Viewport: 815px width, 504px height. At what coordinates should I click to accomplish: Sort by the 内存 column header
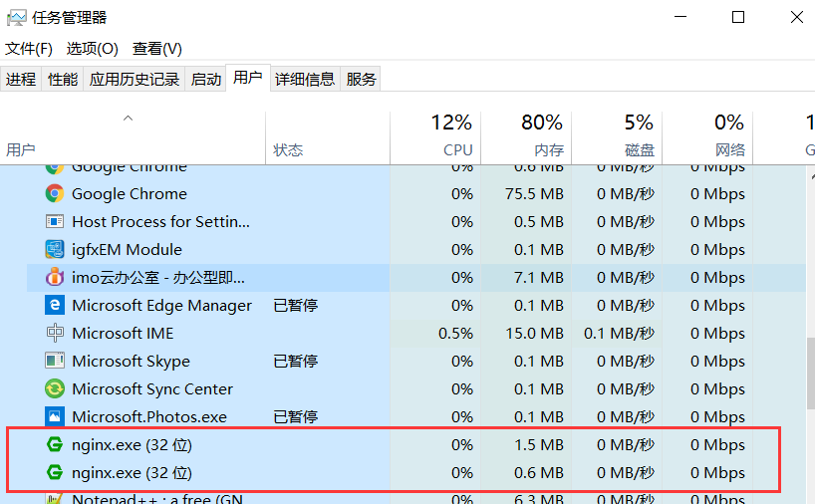[525, 138]
